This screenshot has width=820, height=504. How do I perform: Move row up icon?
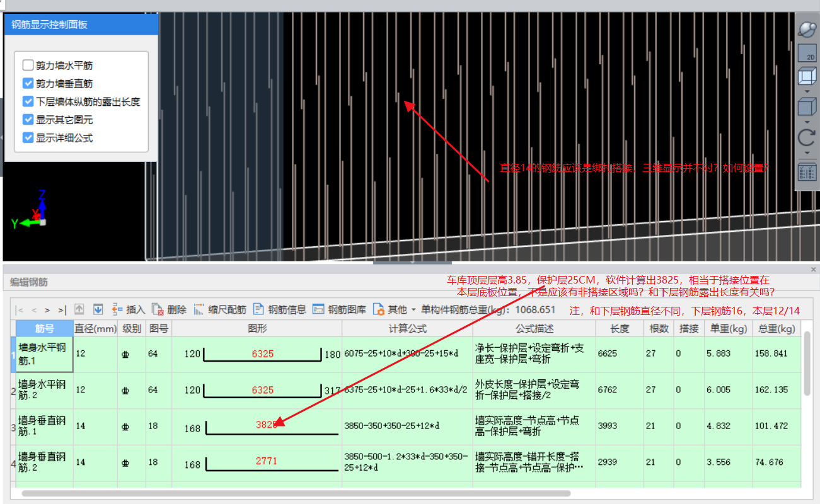coord(79,309)
